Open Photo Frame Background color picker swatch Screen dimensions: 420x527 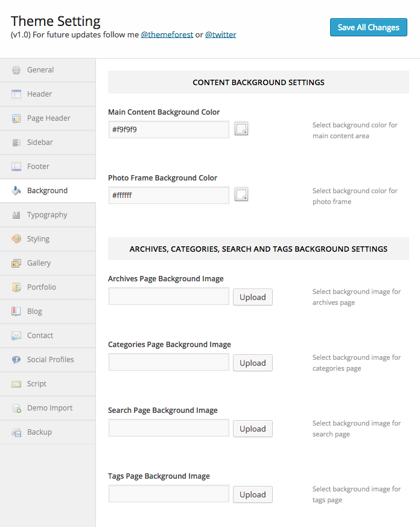(241, 194)
